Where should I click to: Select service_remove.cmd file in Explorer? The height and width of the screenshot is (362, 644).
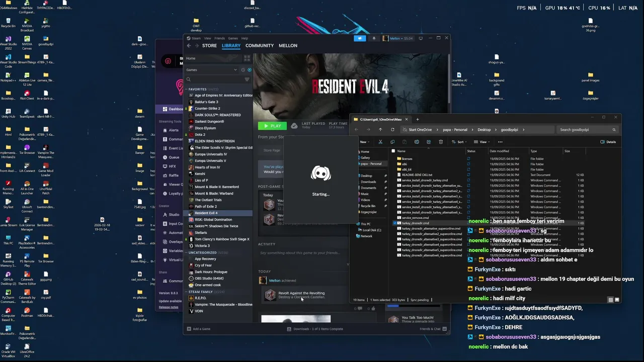[x=415, y=218]
